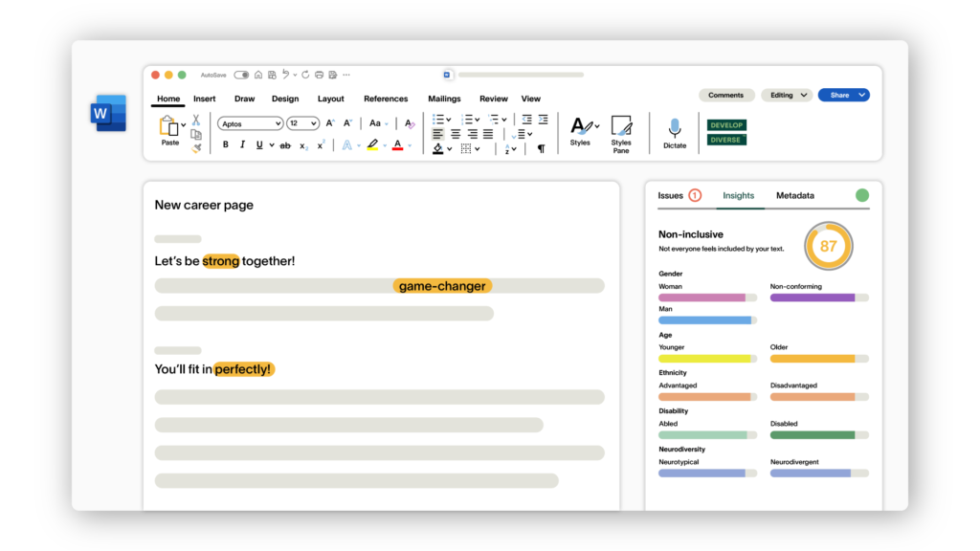Show paragraph marks with the pilcrow icon

[541, 148]
